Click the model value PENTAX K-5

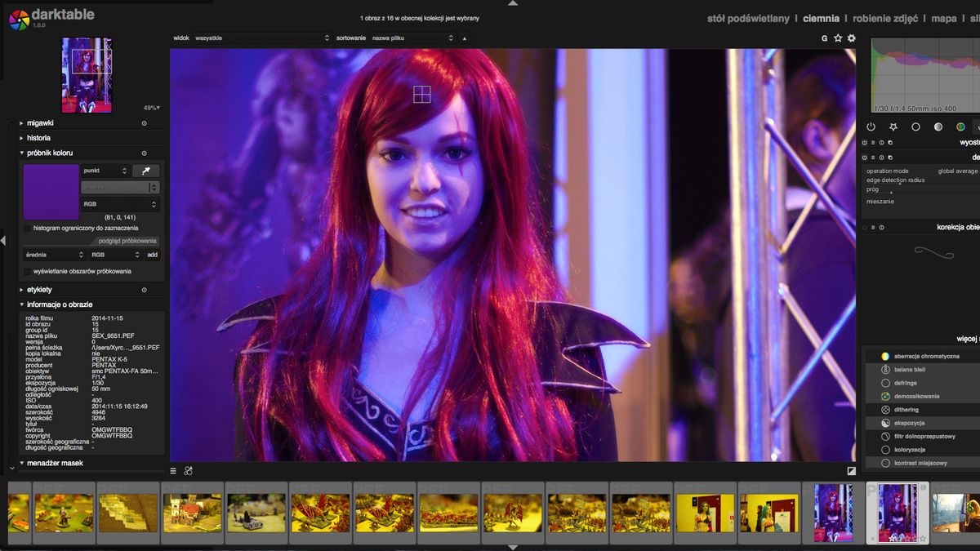tap(109, 359)
